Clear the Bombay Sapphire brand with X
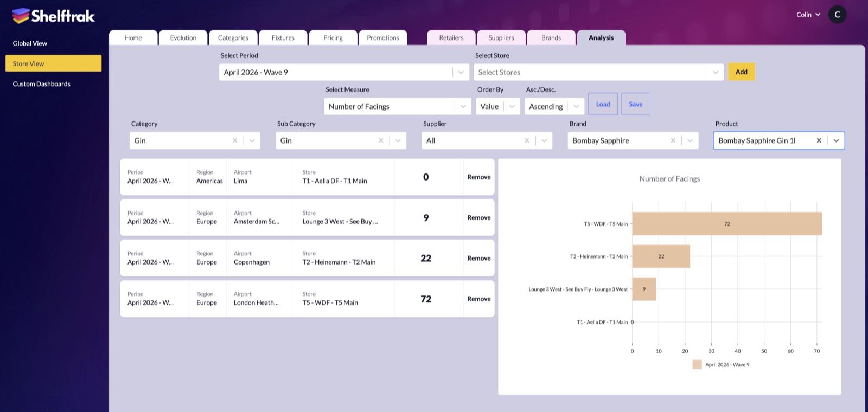The width and height of the screenshot is (868, 412). [x=673, y=140]
